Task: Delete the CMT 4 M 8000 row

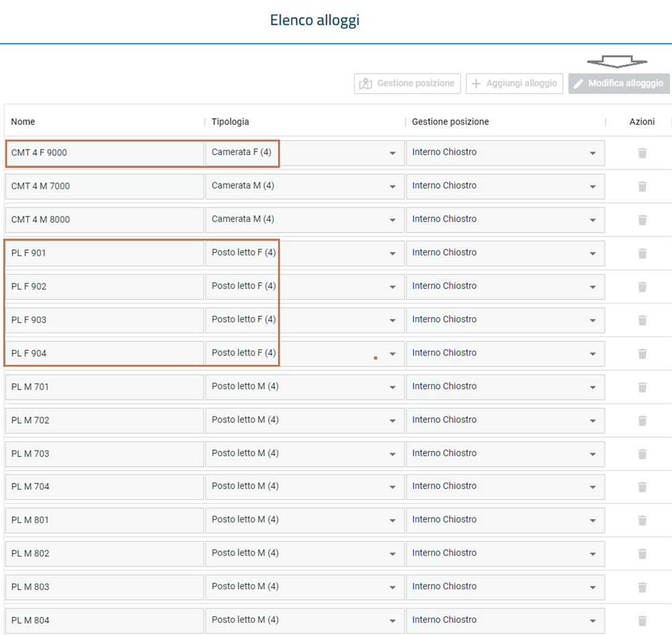Action: [642, 220]
